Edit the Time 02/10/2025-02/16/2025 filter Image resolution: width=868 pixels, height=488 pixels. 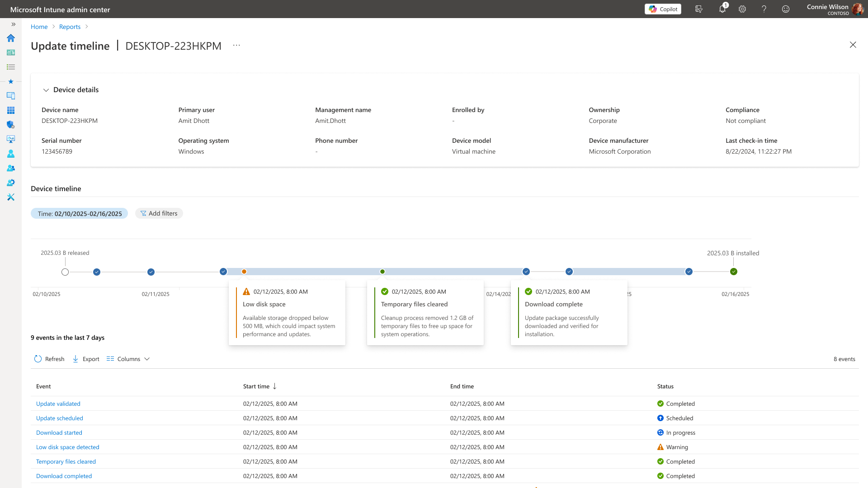click(x=80, y=213)
